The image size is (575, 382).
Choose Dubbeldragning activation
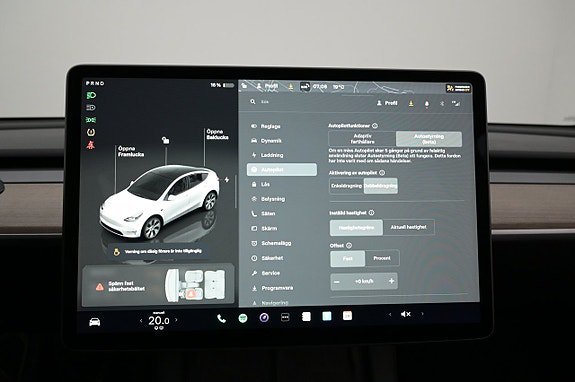381,186
